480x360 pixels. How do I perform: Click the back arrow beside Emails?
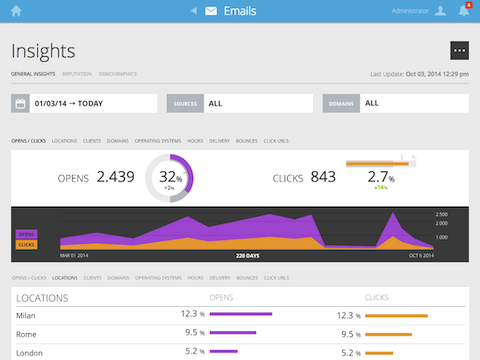[194, 11]
